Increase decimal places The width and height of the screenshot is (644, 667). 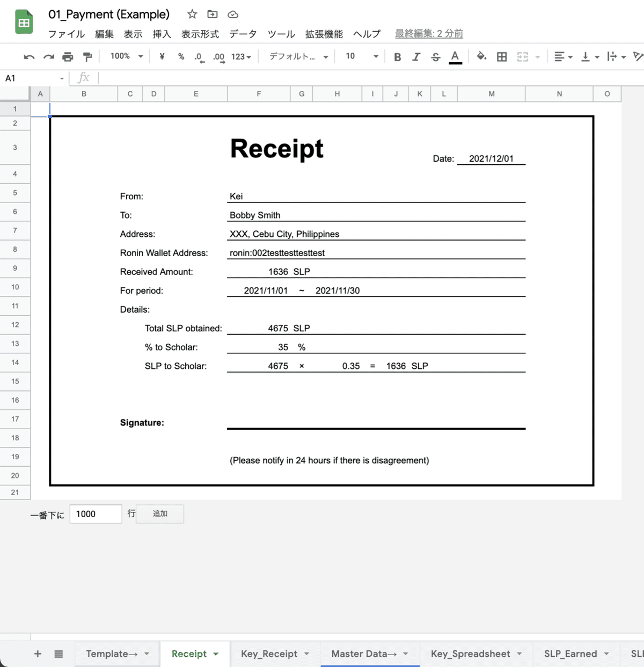click(x=219, y=57)
